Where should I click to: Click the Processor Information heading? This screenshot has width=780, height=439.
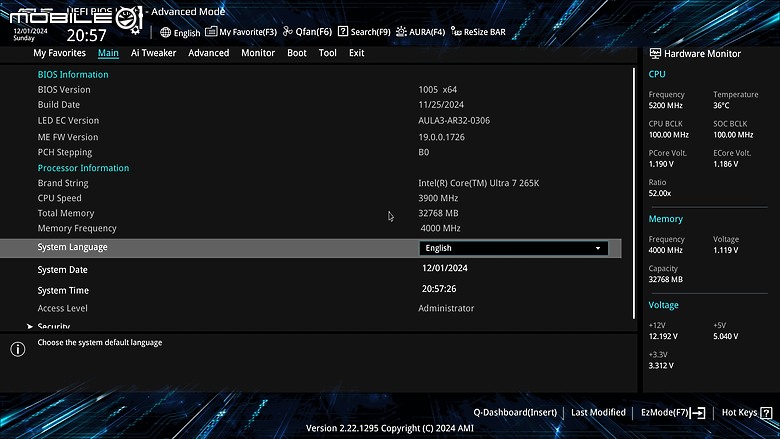pyautogui.click(x=83, y=168)
